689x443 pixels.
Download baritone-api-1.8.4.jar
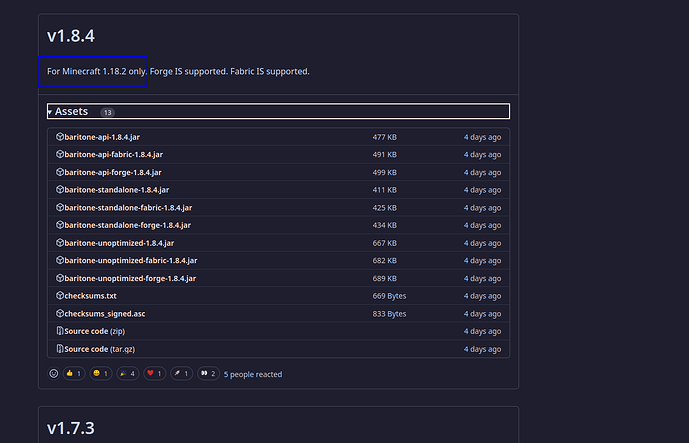[x=104, y=136]
